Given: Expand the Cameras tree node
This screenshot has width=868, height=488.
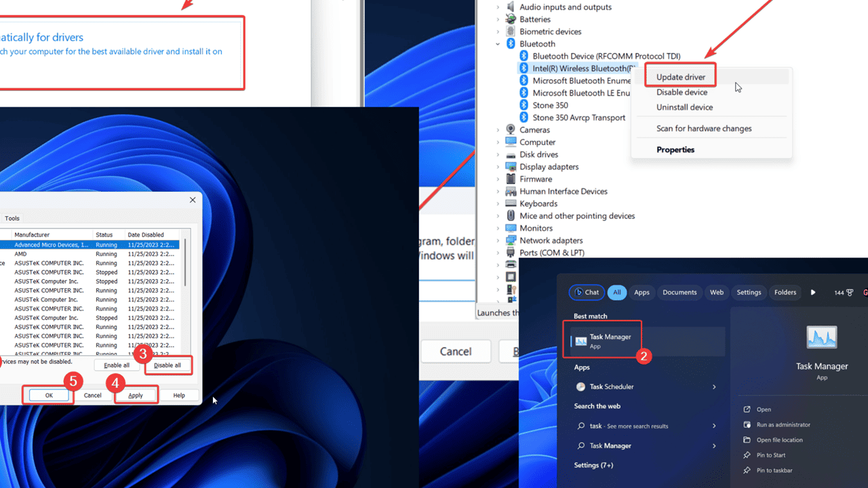Looking at the screenshot, I should [x=498, y=129].
